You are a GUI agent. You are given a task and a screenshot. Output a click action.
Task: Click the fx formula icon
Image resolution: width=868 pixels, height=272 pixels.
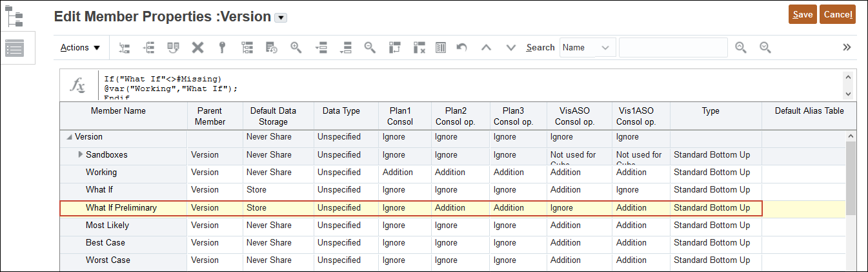[x=77, y=85]
